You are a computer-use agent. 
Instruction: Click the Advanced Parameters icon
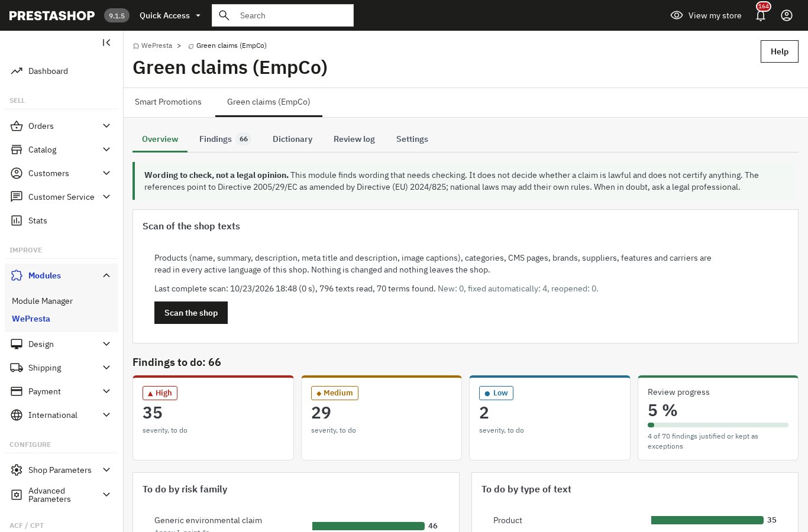click(17, 495)
